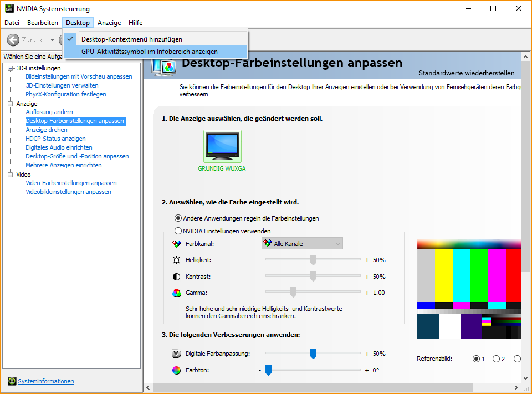Screen dimensions: 532x394
Task: Open '3D-Einstellungen verwalten' page
Action: point(62,85)
